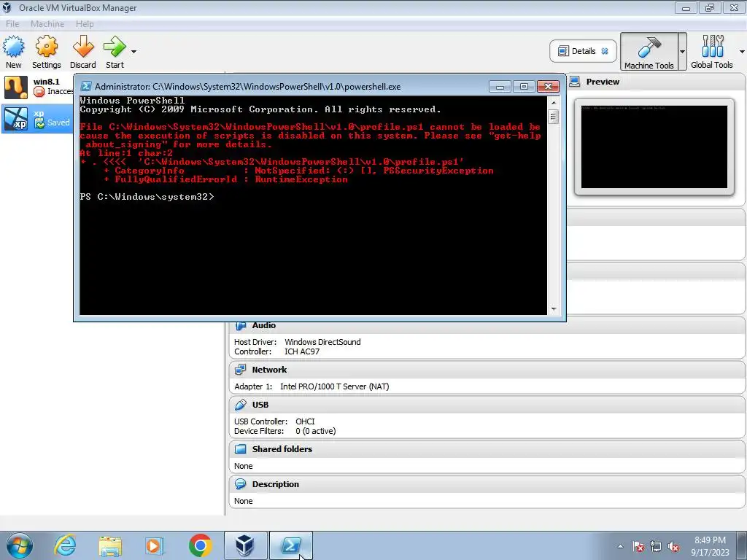Click the Network adapter icon
747x560 pixels.
(241, 370)
